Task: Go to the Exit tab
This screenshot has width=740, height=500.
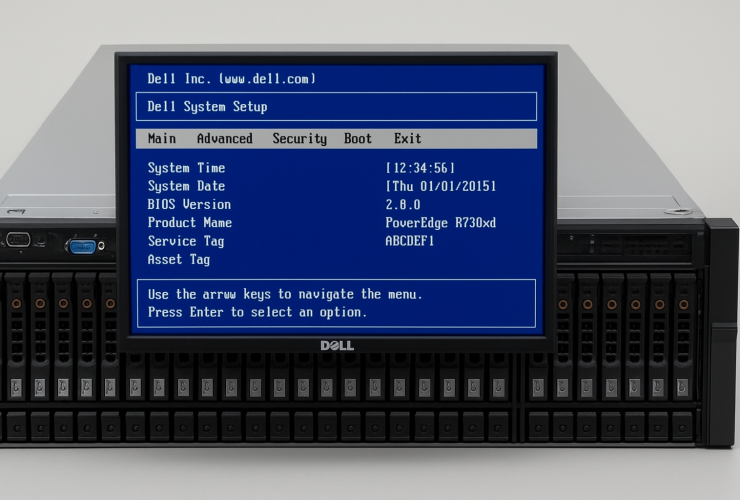Action: click(x=407, y=138)
